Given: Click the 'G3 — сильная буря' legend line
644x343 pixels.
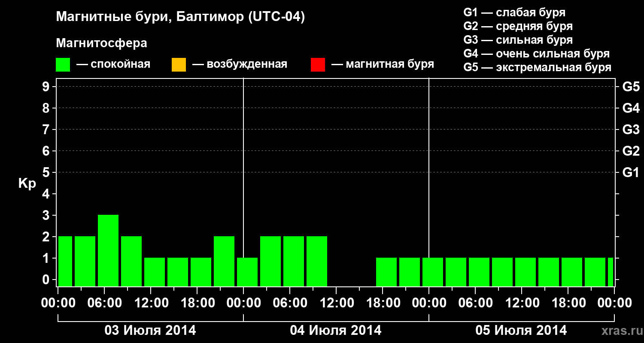Looking at the screenshot, I should coord(518,40).
